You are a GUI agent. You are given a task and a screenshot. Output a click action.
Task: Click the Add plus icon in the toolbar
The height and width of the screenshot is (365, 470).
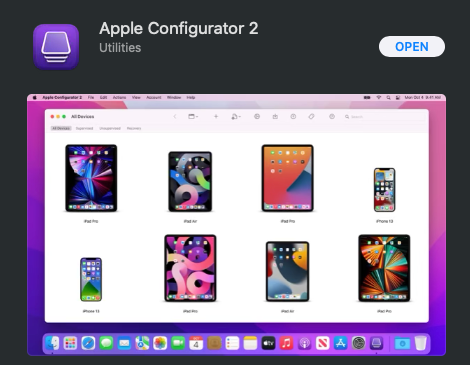[216, 116]
